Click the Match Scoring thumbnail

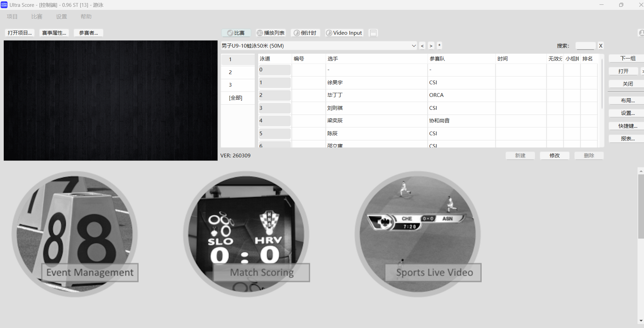pyautogui.click(x=246, y=234)
